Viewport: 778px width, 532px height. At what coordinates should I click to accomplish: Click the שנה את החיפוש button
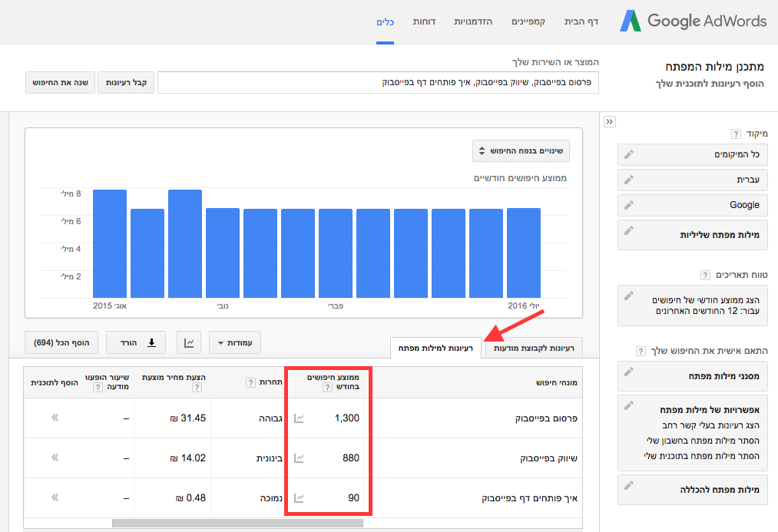pyautogui.click(x=60, y=82)
